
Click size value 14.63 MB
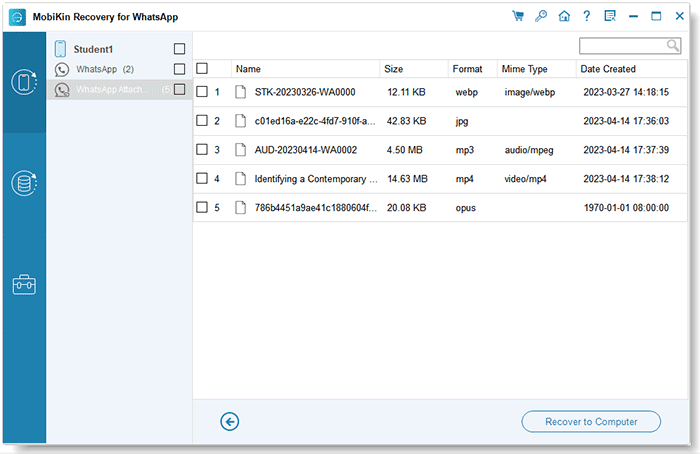tap(407, 179)
